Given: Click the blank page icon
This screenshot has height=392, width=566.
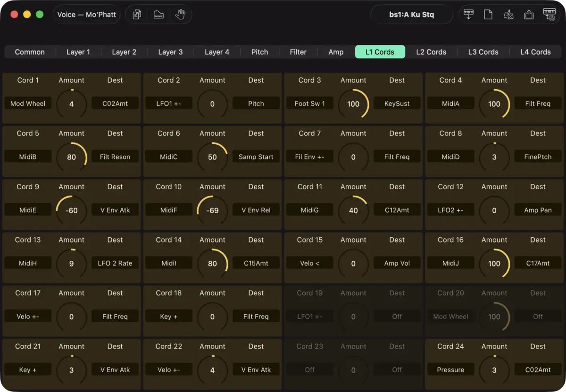Looking at the screenshot, I should (x=488, y=15).
